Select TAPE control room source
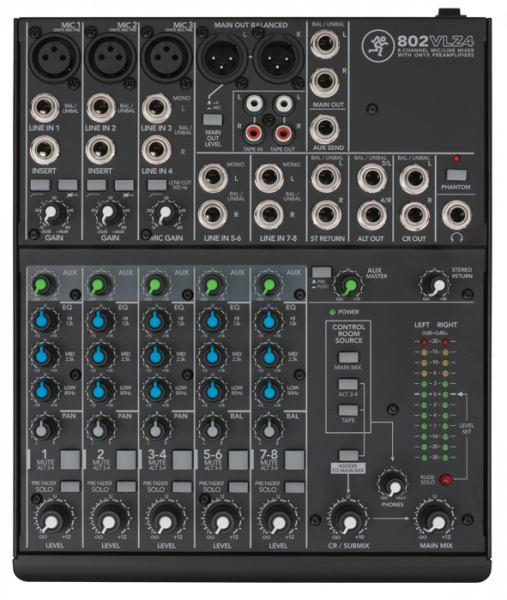 point(348,410)
